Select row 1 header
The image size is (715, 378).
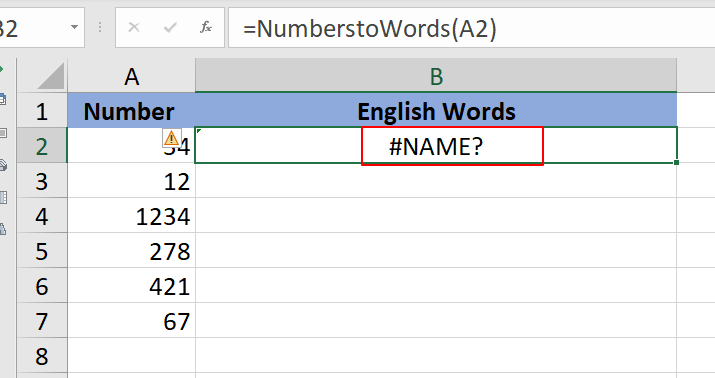(42, 110)
